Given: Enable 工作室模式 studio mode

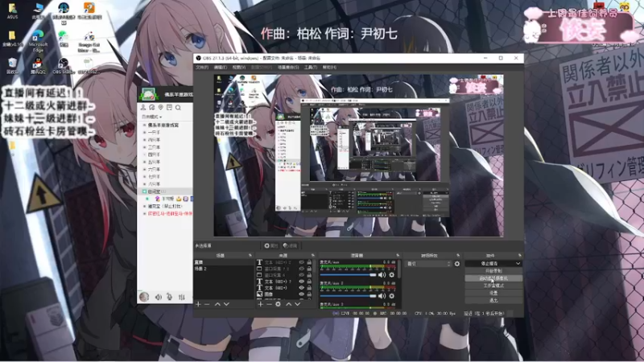Looking at the screenshot, I should (493, 286).
